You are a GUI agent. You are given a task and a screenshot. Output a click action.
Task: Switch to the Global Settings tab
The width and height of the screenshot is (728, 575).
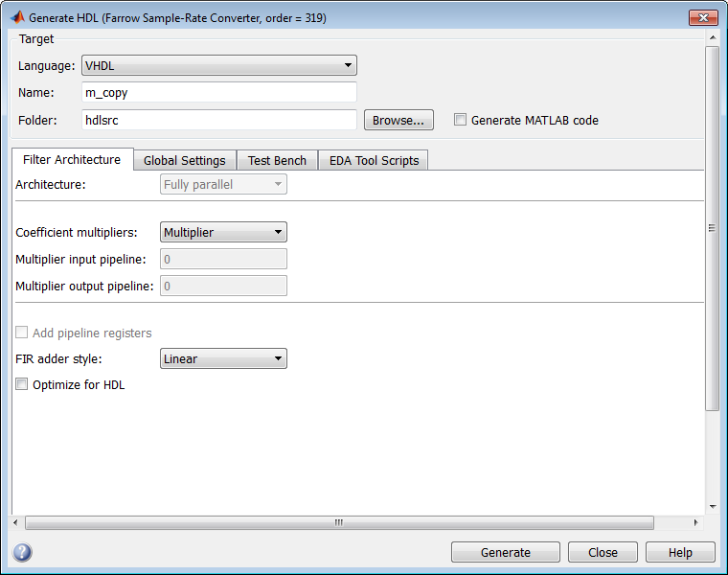(185, 160)
